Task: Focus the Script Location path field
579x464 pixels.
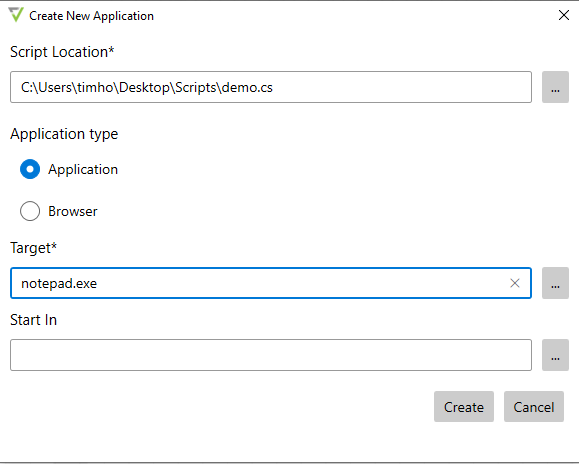Action: click(271, 87)
